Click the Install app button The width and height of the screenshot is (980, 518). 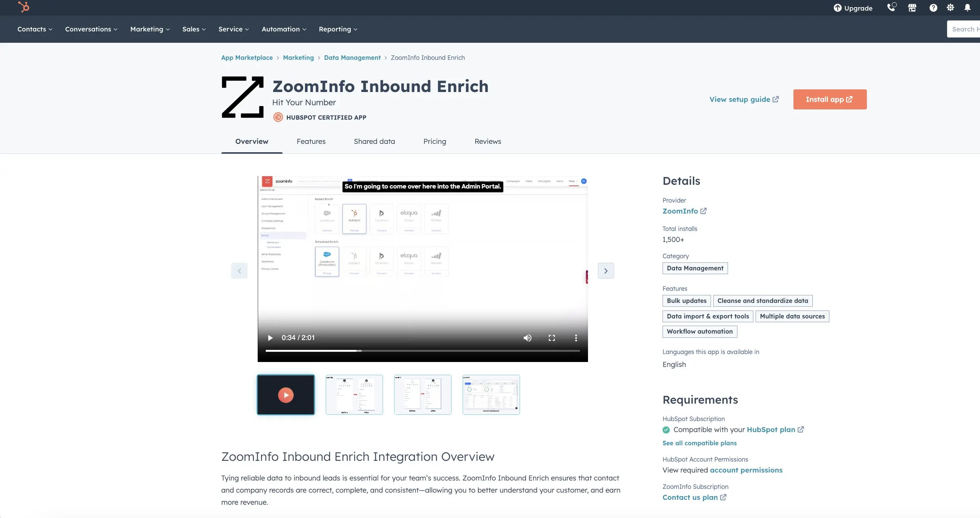(830, 99)
